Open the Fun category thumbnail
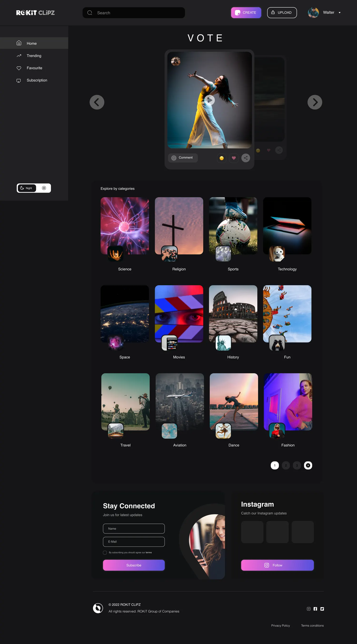 287,314
